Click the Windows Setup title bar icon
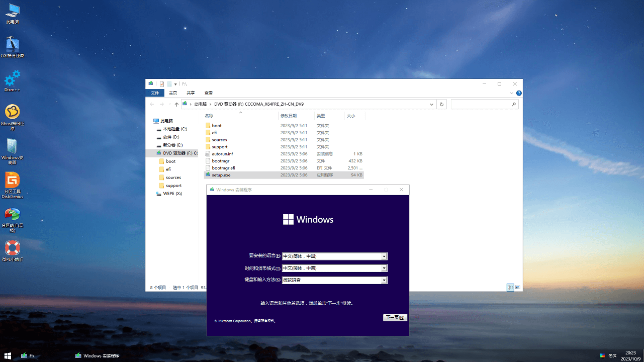This screenshot has height=362, width=644. click(x=212, y=190)
